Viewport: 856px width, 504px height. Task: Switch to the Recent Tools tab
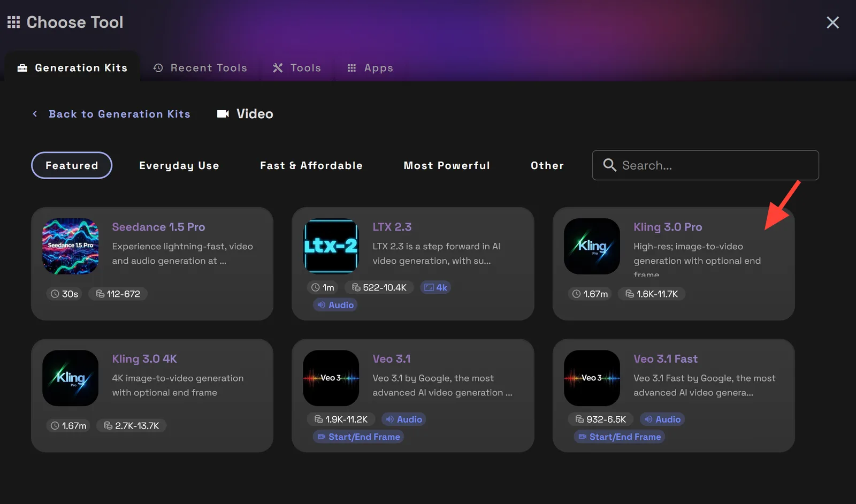[x=201, y=68]
